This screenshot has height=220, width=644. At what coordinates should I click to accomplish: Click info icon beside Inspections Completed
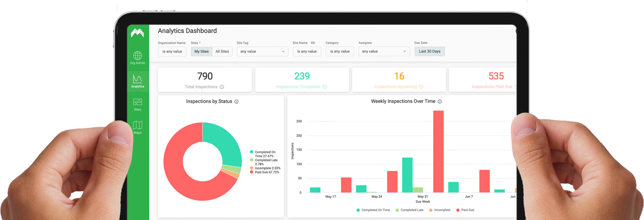coord(325,87)
